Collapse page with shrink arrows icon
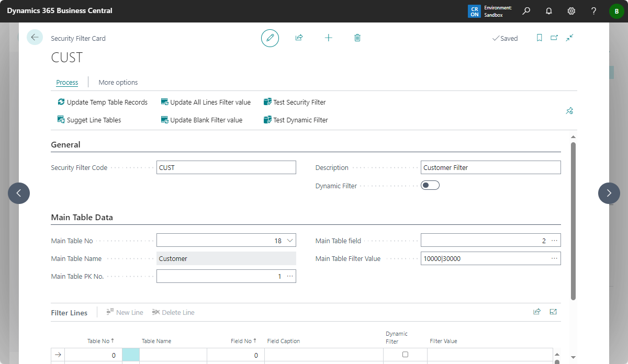 click(569, 38)
